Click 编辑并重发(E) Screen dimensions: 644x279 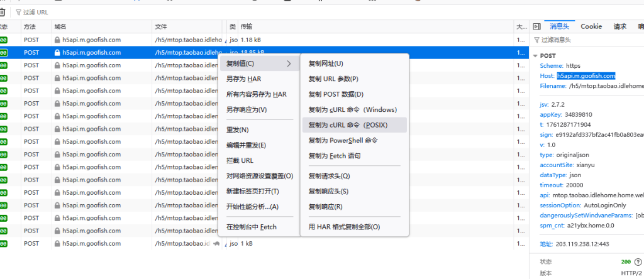260,145
